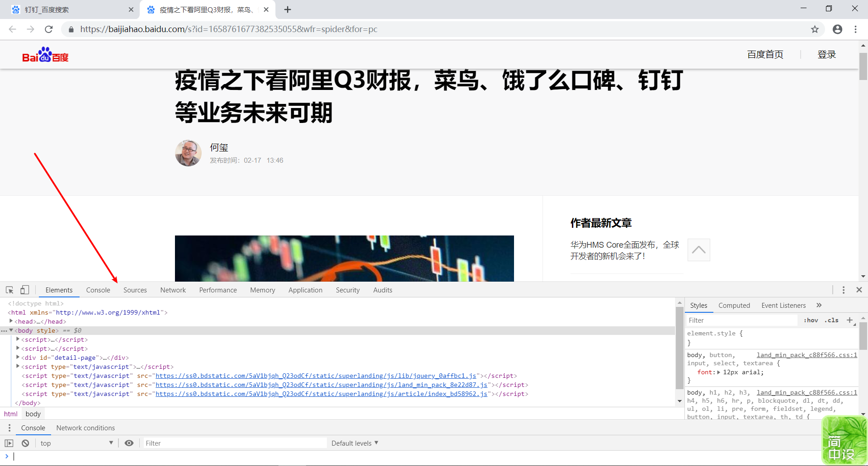The width and height of the screenshot is (868, 466).
Task: Click the browser forward arrow
Action: (x=30, y=29)
